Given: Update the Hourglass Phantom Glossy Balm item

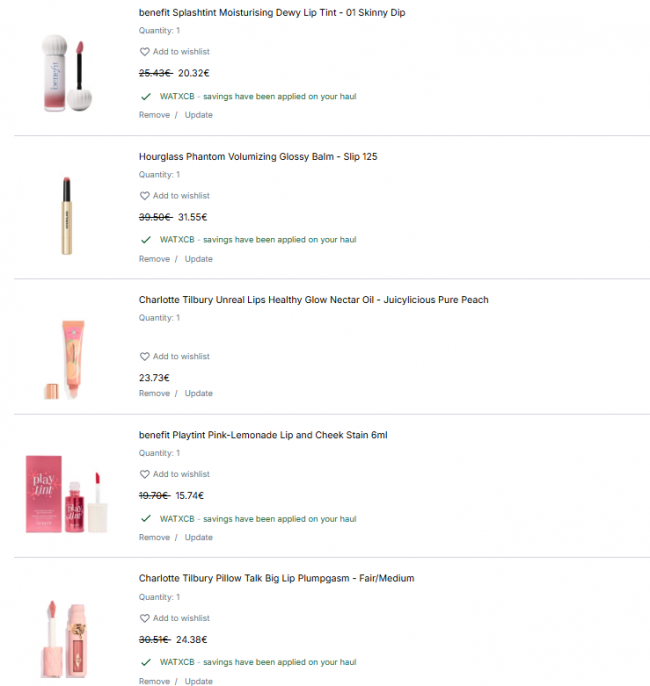Looking at the screenshot, I should tap(199, 259).
